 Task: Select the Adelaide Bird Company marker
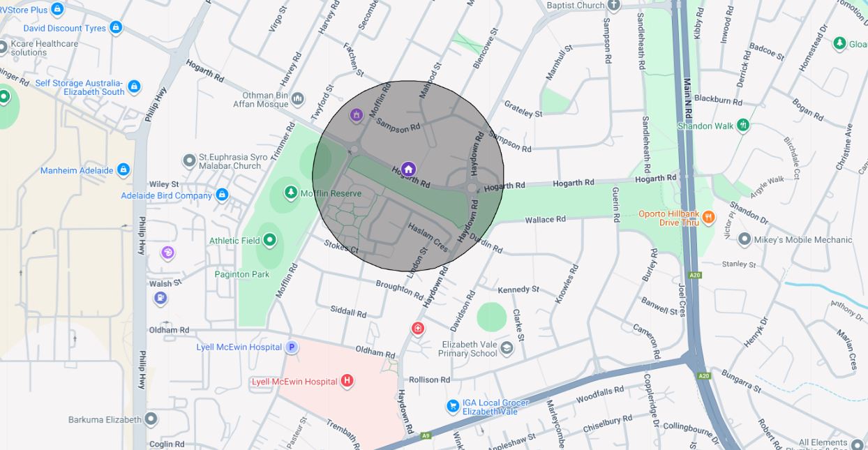222,195
